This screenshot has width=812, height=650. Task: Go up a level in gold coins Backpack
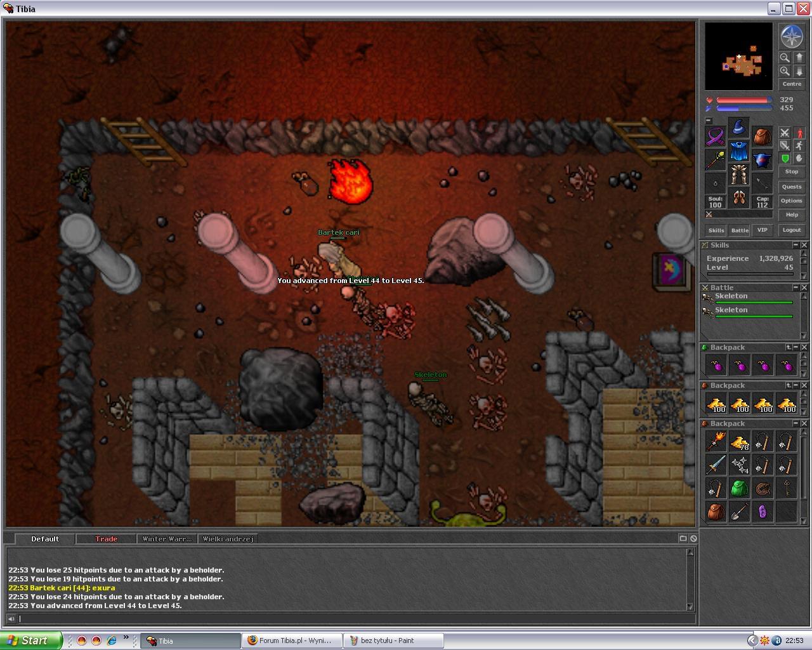[x=789, y=385]
